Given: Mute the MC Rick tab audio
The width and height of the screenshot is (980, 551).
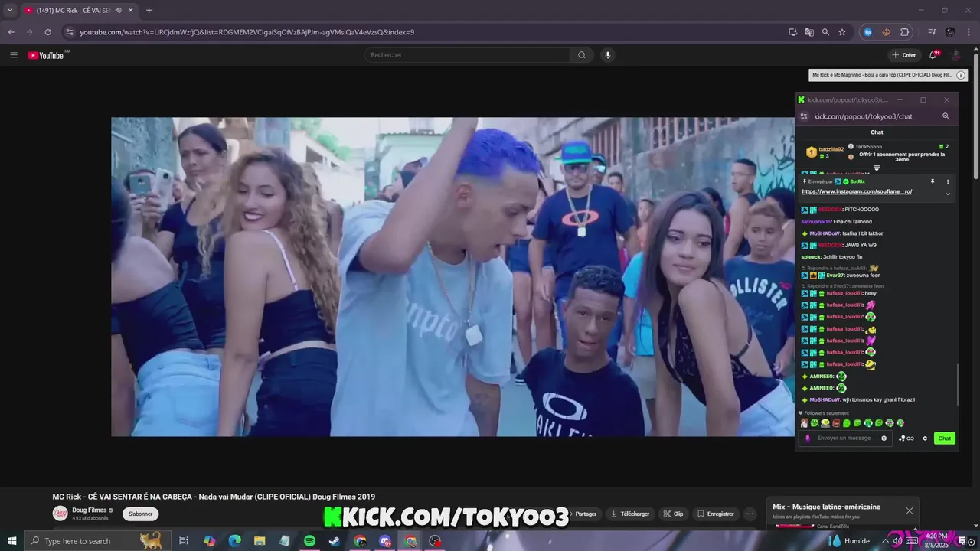Looking at the screenshot, I should 118,11.
